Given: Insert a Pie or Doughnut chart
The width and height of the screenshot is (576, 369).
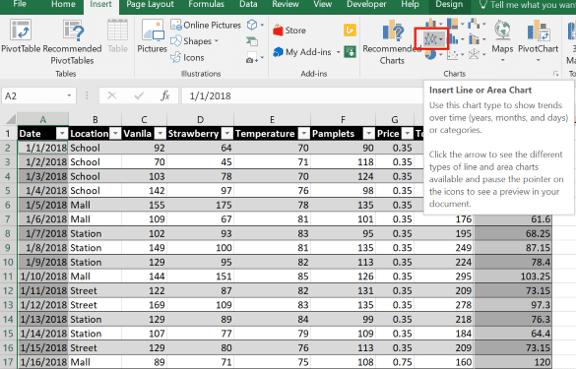Looking at the screenshot, I should click(x=433, y=55).
